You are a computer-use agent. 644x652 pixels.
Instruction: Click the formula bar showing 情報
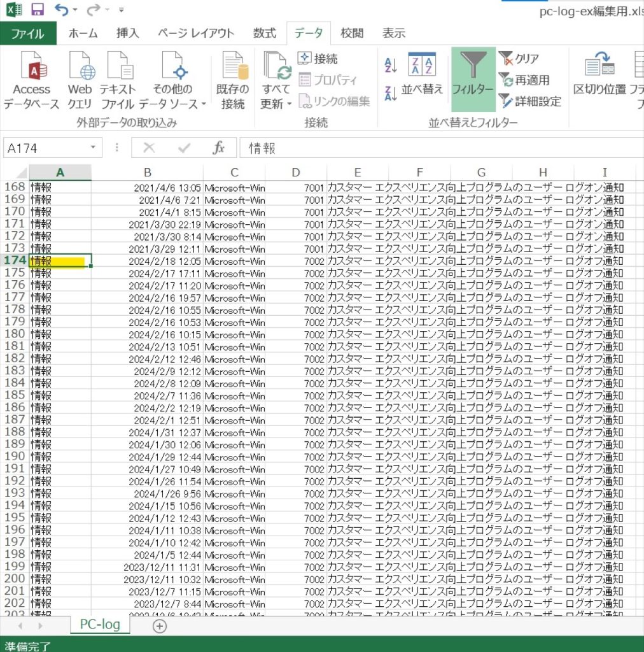pos(441,148)
